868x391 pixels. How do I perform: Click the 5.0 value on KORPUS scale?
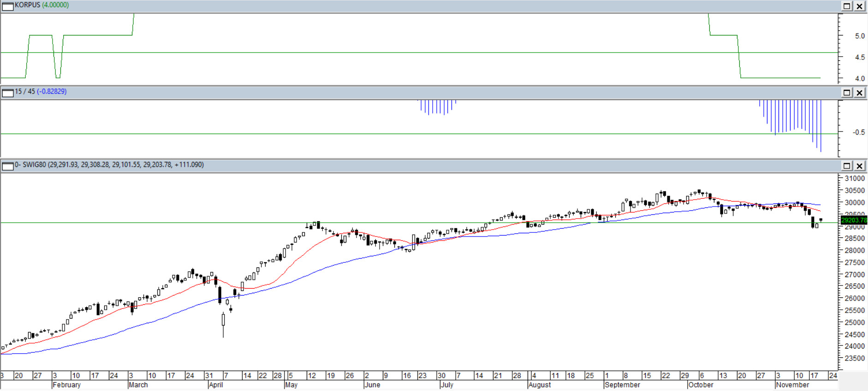pyautogui.click(x=860, y=36)
